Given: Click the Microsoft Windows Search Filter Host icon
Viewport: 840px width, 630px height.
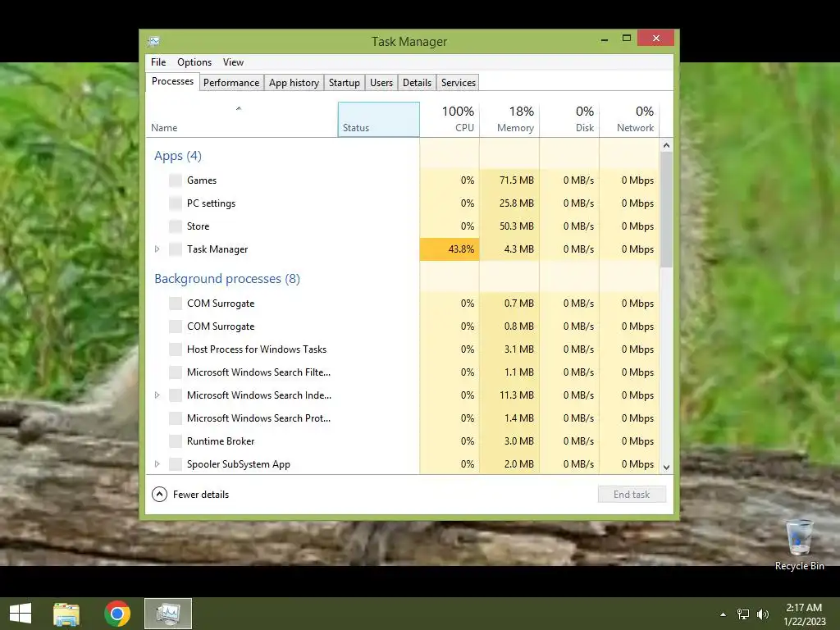Looking at the screenshot, I should coord(176,373).
